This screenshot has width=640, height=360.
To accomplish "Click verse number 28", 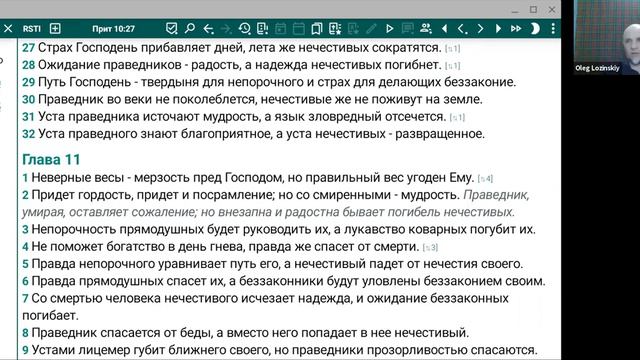I will [x=28, y=65].
